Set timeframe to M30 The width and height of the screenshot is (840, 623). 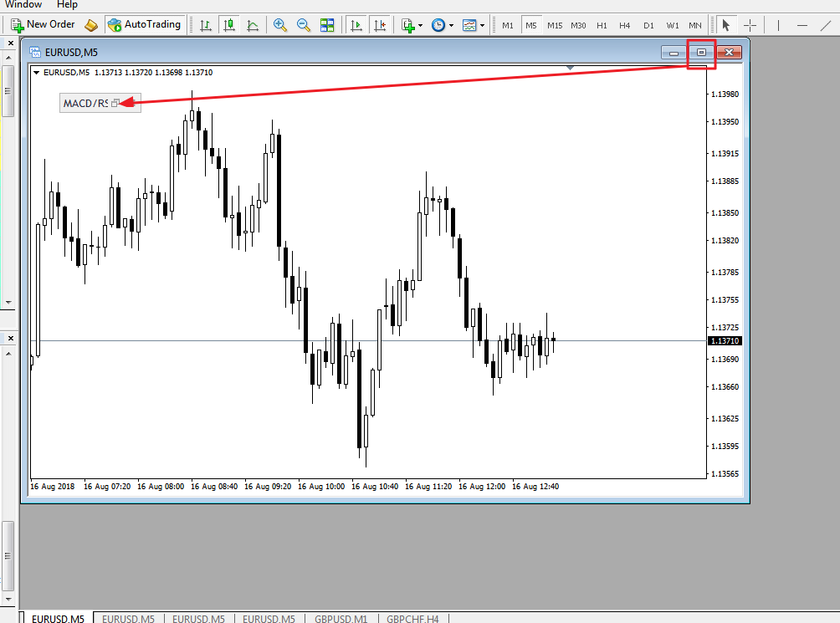[x=578, y=26]
